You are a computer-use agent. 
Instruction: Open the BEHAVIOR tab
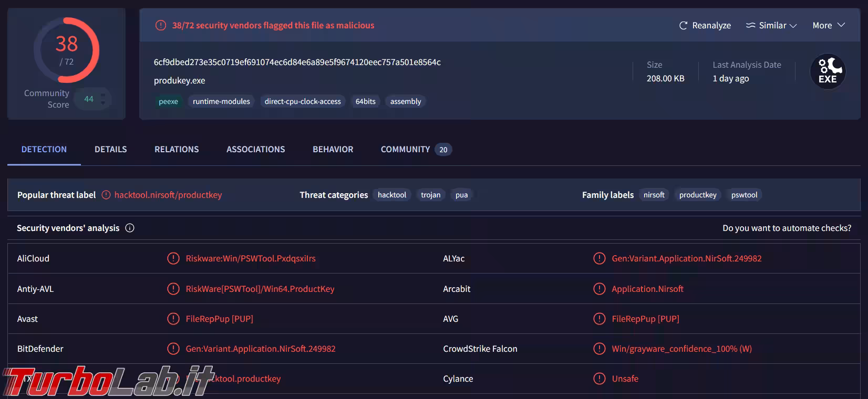point(333,150)
